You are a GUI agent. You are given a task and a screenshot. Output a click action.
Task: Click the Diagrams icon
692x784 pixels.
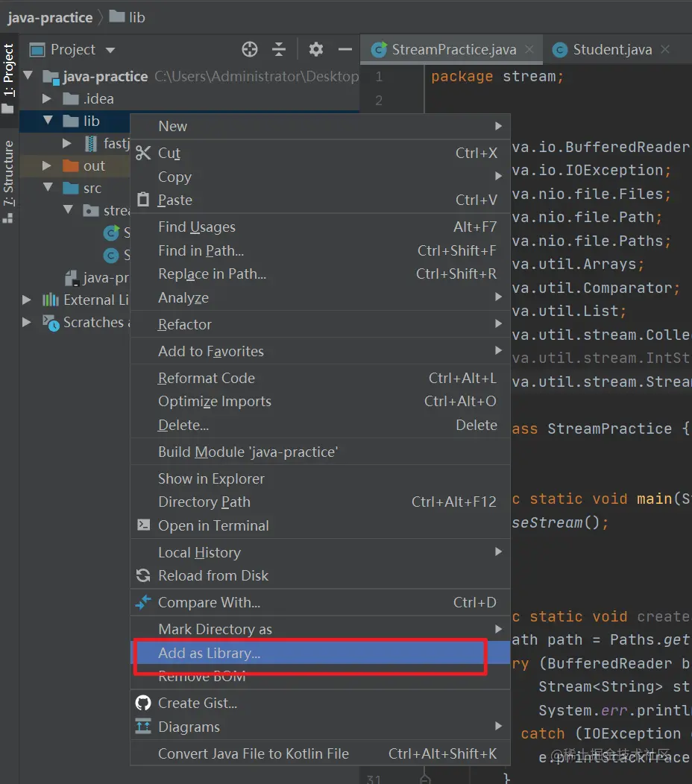click(143, 726)
